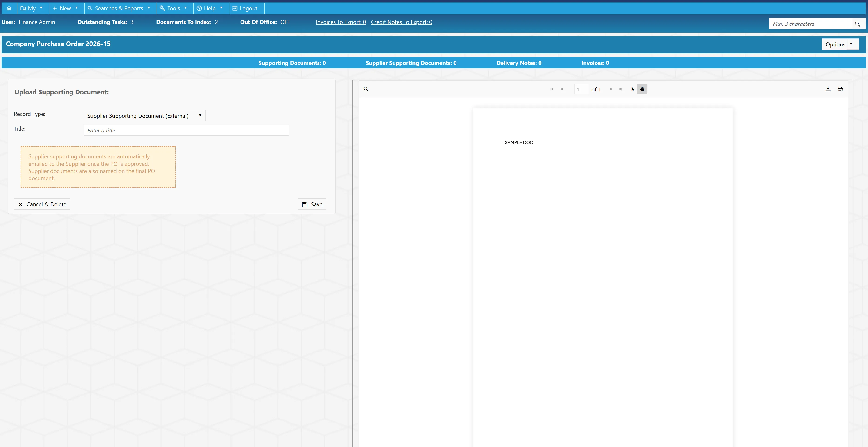Click the Company Purchase Order 2026-15 title

click(x=58, y=44)
